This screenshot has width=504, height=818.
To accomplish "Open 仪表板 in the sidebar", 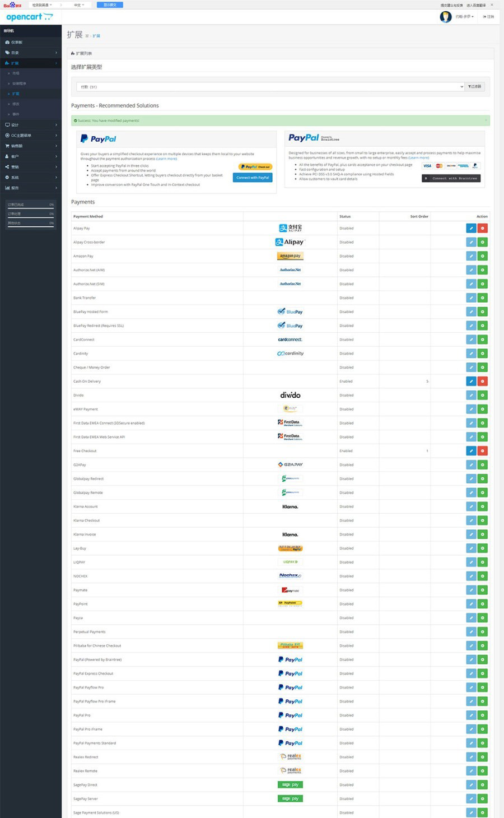I will (x=31, y=42).
